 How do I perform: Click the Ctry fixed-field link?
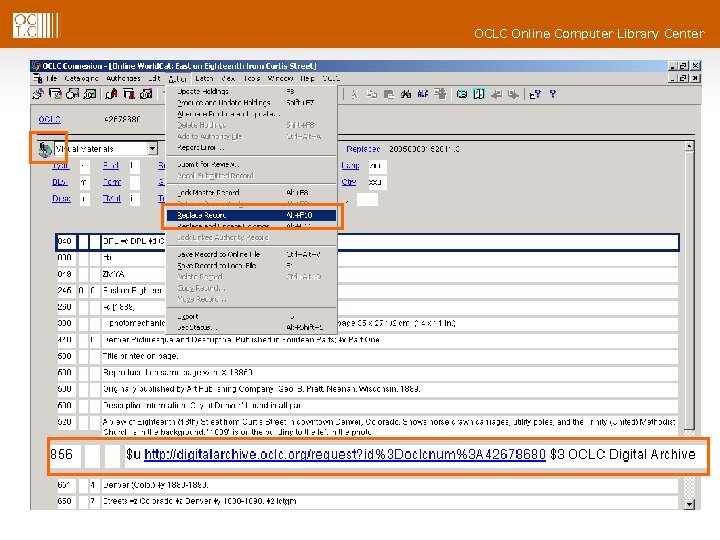349,182
